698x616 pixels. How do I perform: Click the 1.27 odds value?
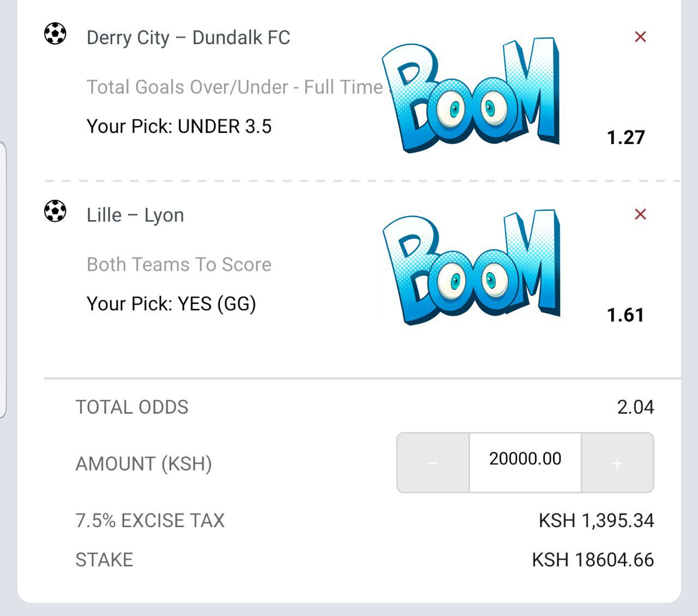[626, 137]
